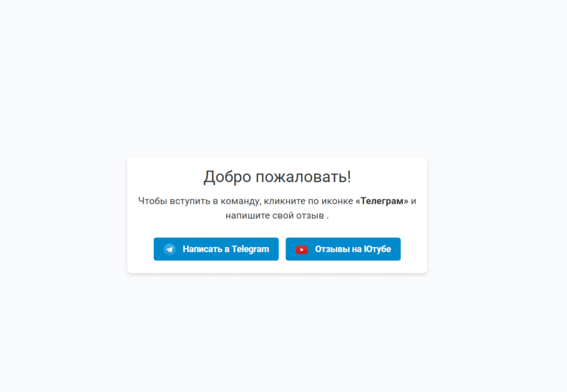
Task: Click the word «пожаловать» in the heading
Action: pyautogui.click(x=301, y=176)
